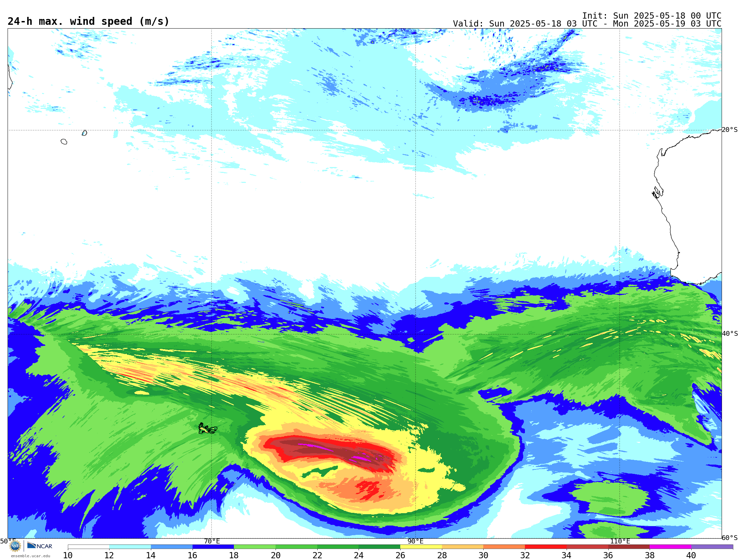Click the colorbar tick label 24
Viewport: 744px width, 560px height.
[x=359, y=555]
